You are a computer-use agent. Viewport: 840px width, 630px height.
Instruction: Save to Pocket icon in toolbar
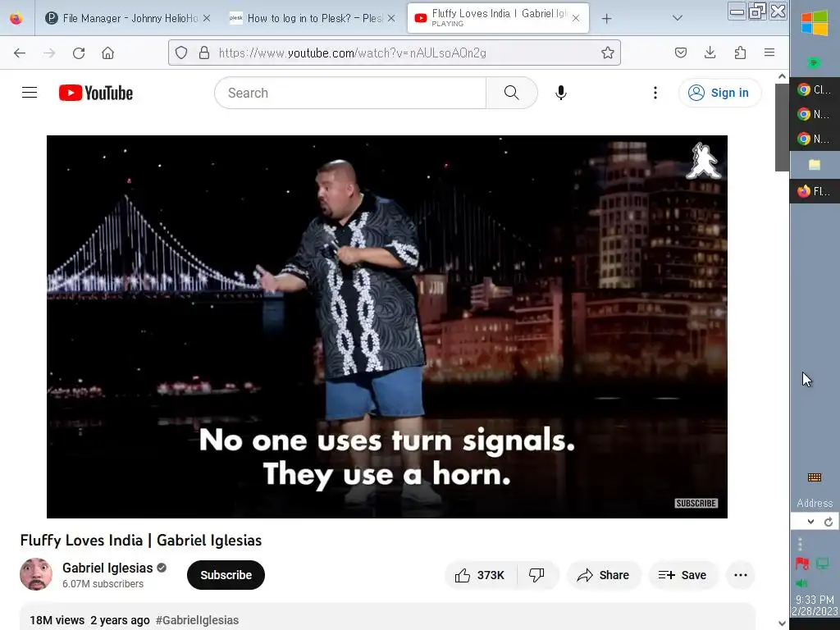click(x=680, y=52)
